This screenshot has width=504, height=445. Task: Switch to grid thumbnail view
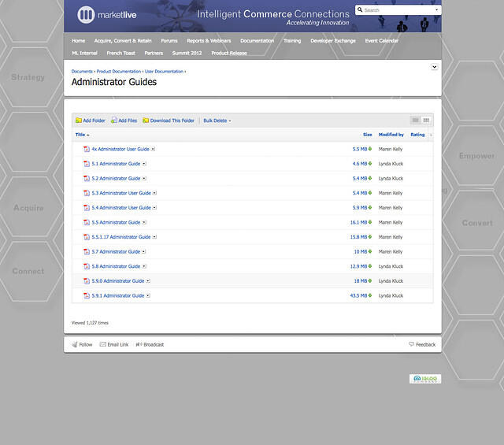point(426,121)
